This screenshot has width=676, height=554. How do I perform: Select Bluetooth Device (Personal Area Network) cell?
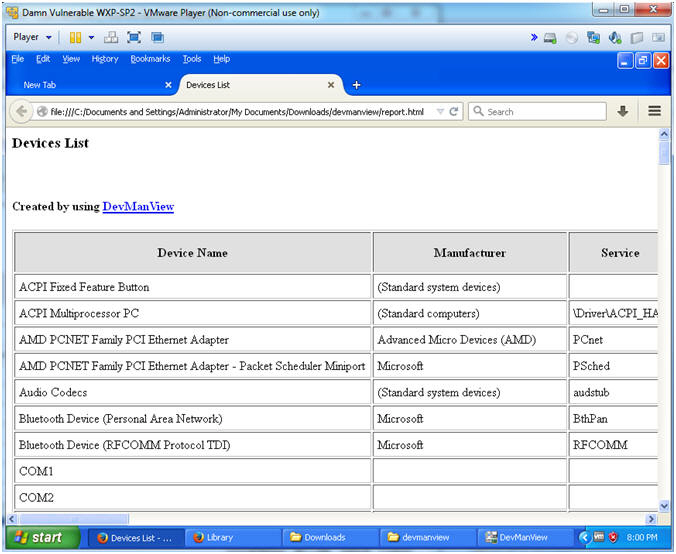click(x=192, y=419)
